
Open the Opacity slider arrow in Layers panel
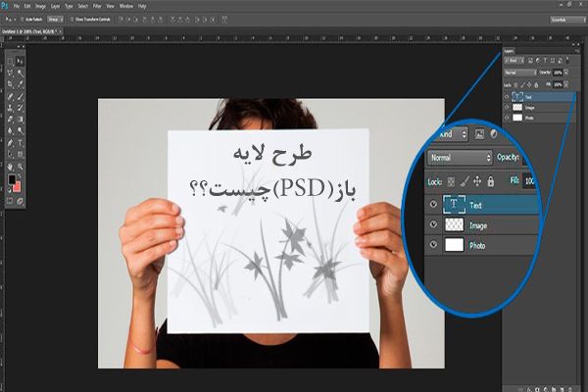click(x=566, y=73)
